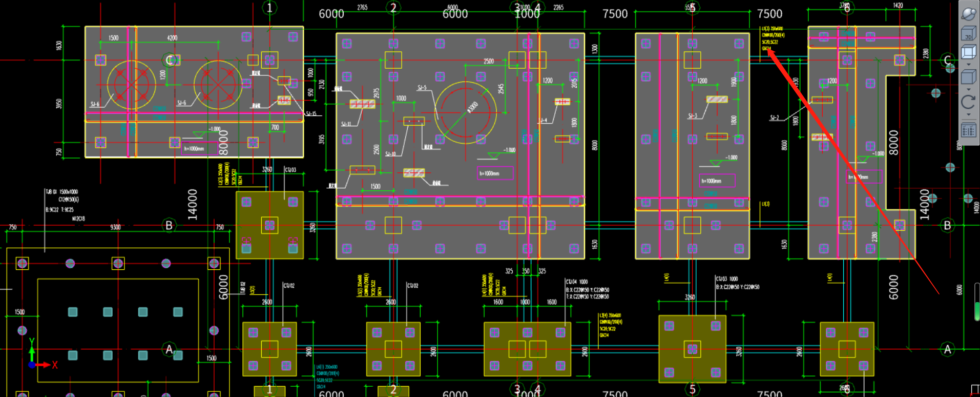
Task: Click the 1420 dimension at top right
Action: click(898, 5)
